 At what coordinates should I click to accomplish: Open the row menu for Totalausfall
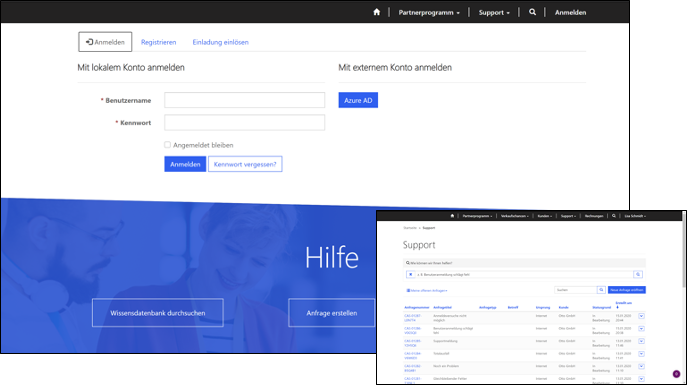641,354
